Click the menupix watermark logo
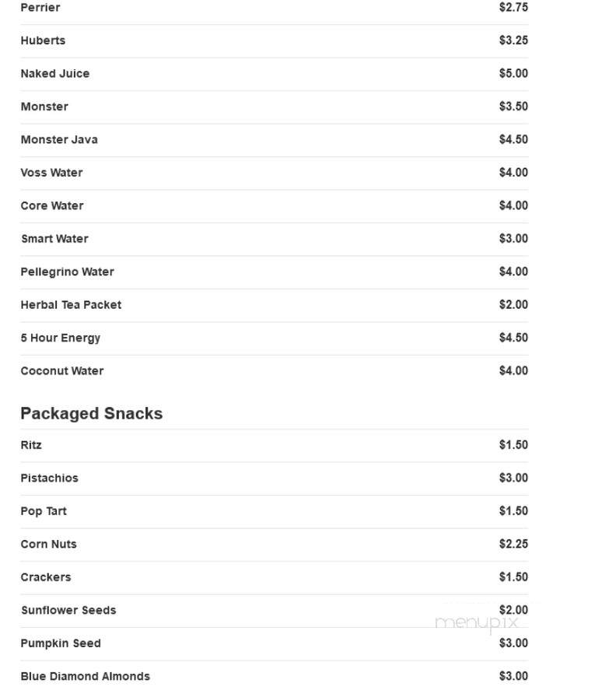Viewport: 616px width, 687px height. [x=477, y=623]
